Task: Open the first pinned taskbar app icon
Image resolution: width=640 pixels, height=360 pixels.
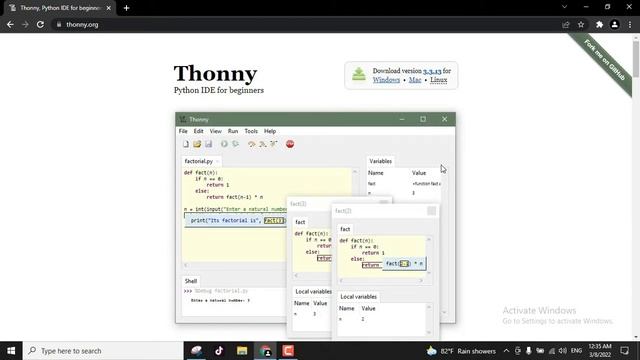Action: pos(196,351)
